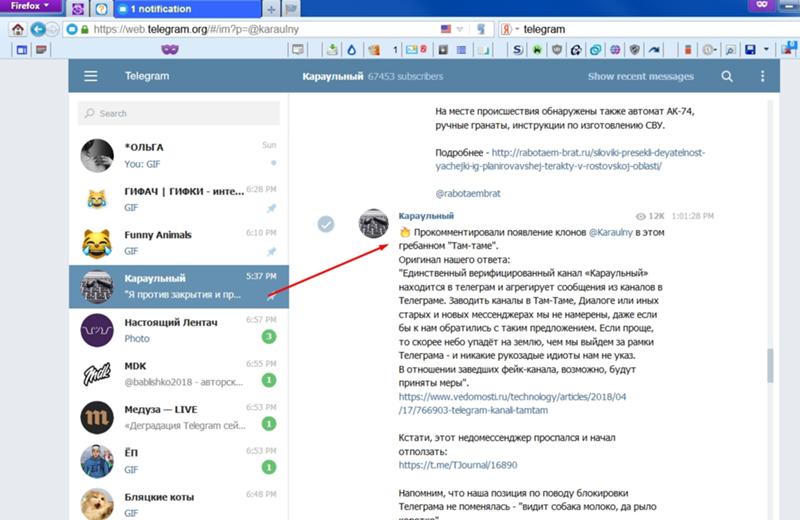The image size is (800, 520).
Task: Click the magnifier search icon in chat header
Action: pos(727,77)
